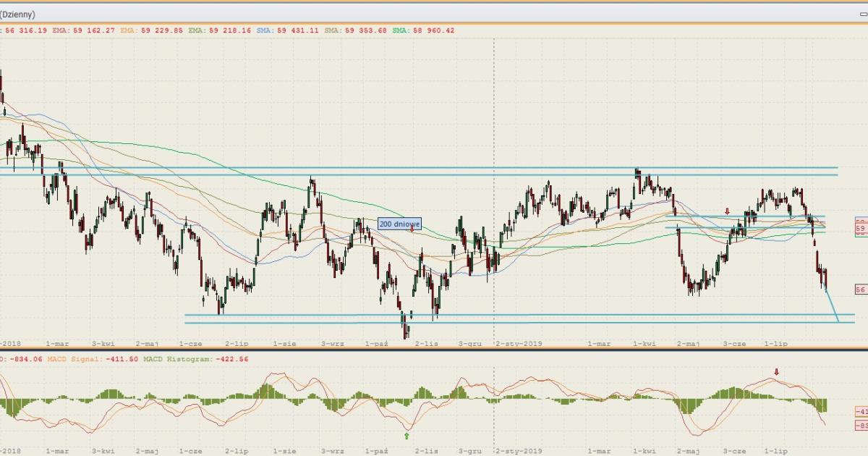Select the '200 dniowe' annotation label
The image size is (868, 456).
point(398,224)
